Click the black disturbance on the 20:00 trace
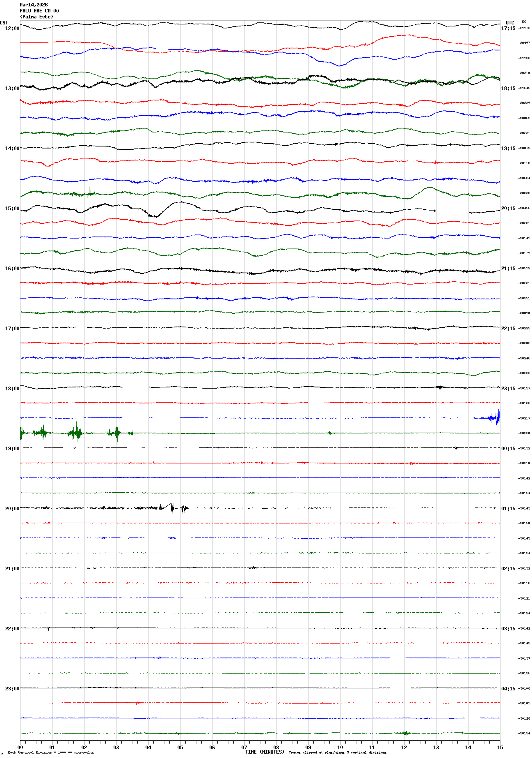 click(x=172, y=508)
